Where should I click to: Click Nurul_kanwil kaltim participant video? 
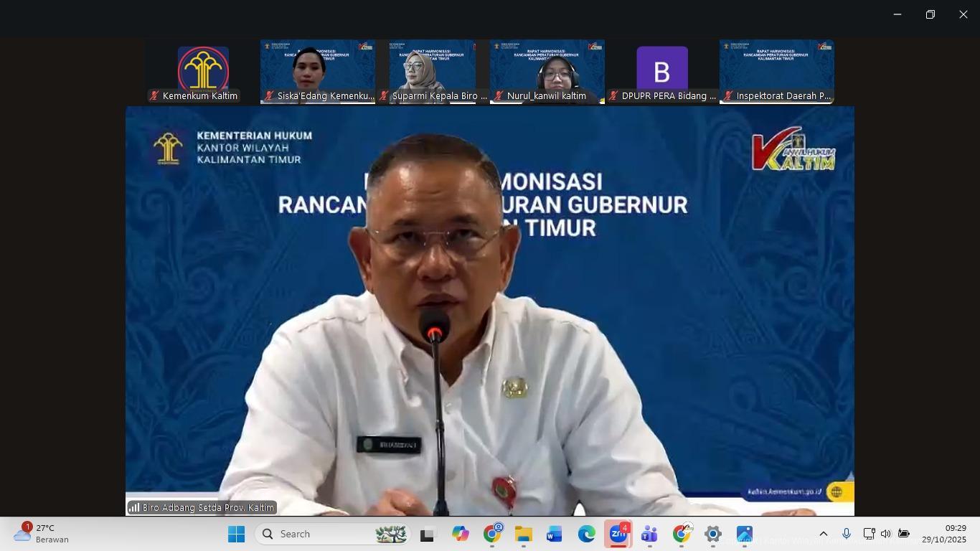tap(547, 72)
